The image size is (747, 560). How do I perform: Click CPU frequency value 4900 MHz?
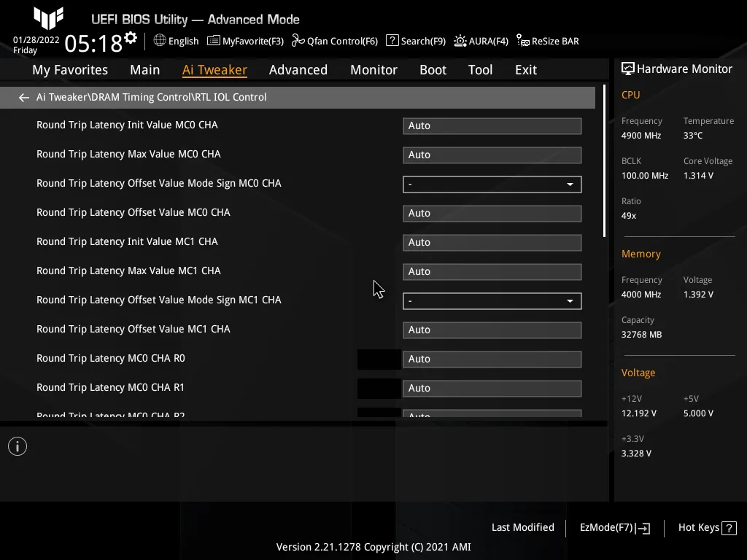click(641, 136)
